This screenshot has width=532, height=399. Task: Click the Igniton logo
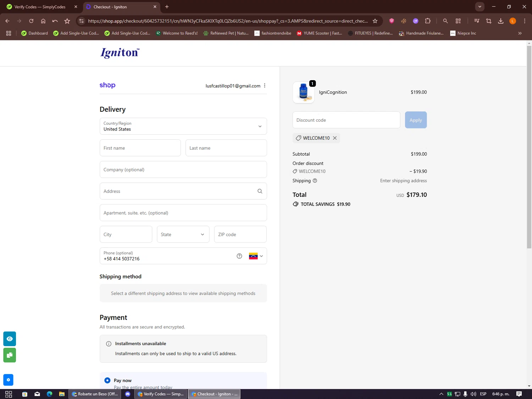[x=120, y=53]
